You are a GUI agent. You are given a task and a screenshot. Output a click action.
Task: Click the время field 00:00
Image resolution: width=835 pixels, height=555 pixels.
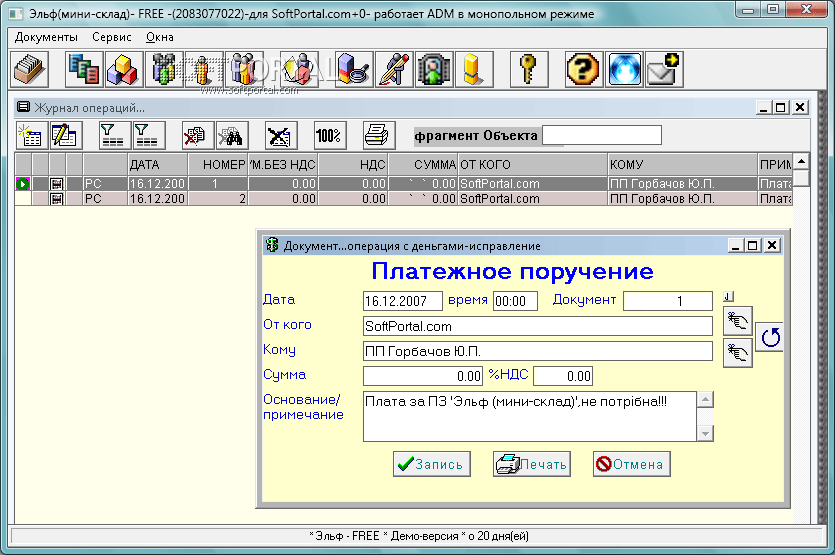(515, 301)
